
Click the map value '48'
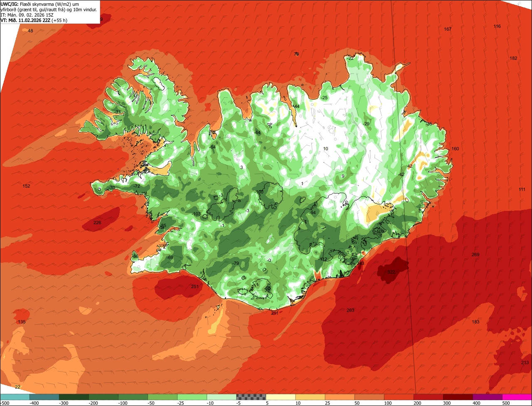coord(30,31)
